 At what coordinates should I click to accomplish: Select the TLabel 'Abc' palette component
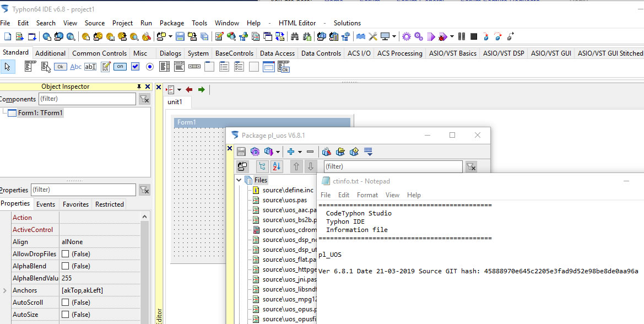(75, 67)
